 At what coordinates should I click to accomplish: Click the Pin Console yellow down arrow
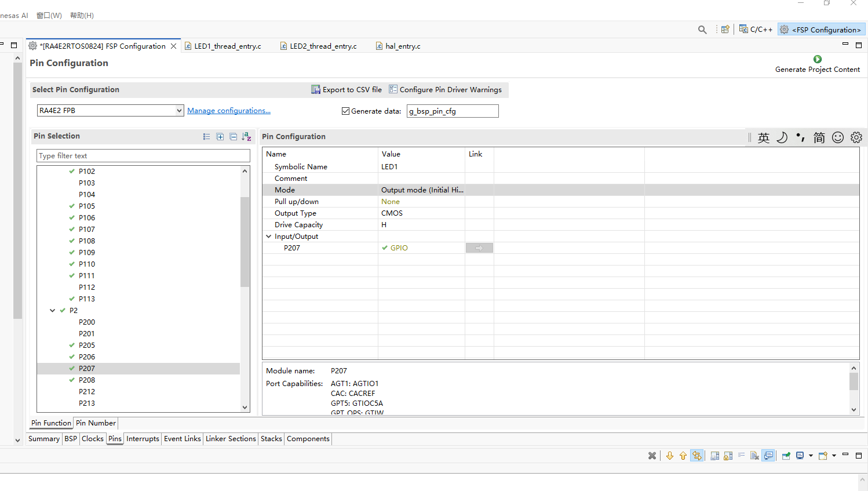click(x=670, y=456)
